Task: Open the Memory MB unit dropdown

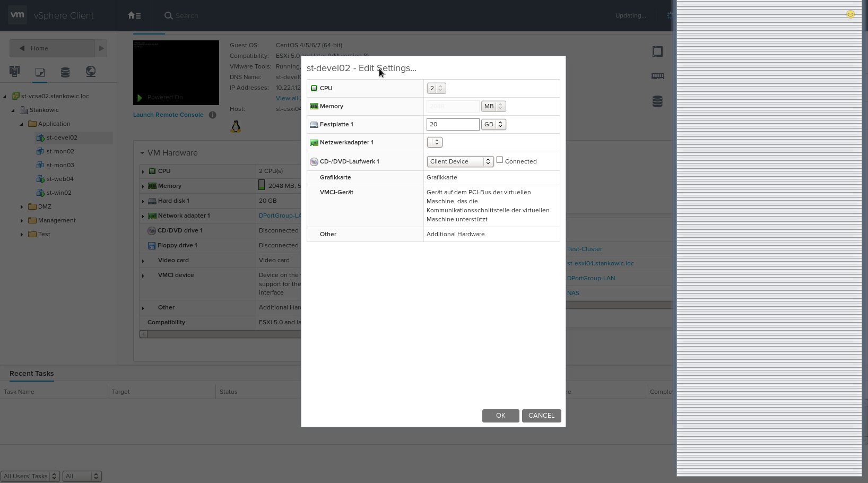Action: pyautogui.click(x=493, y=106)
